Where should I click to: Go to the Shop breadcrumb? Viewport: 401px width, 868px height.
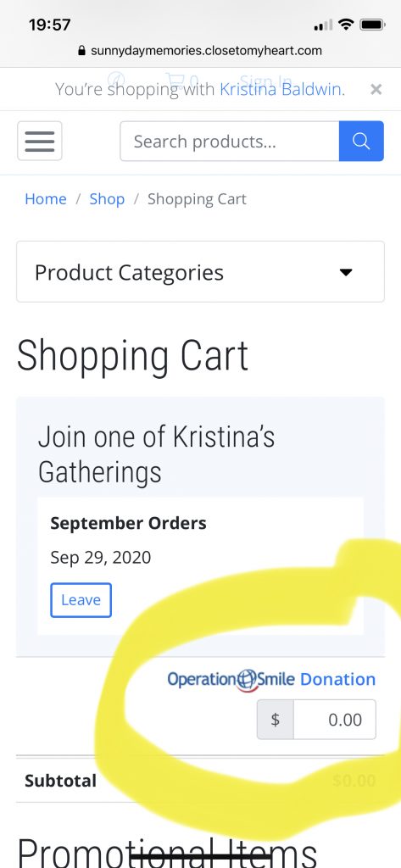pyautogui.click(x=107, y=199)
